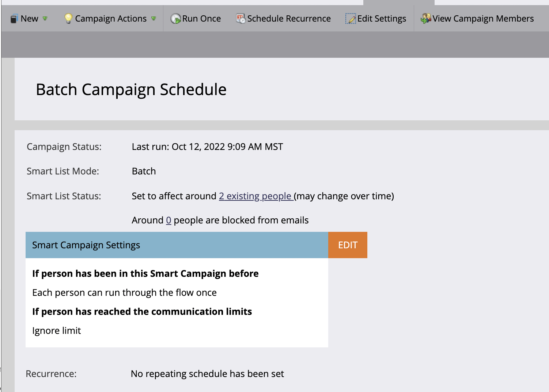This screenshot has height=392, width=549.
Task: Select the Schedule Recurrence text label
Action: pos(289,19)
